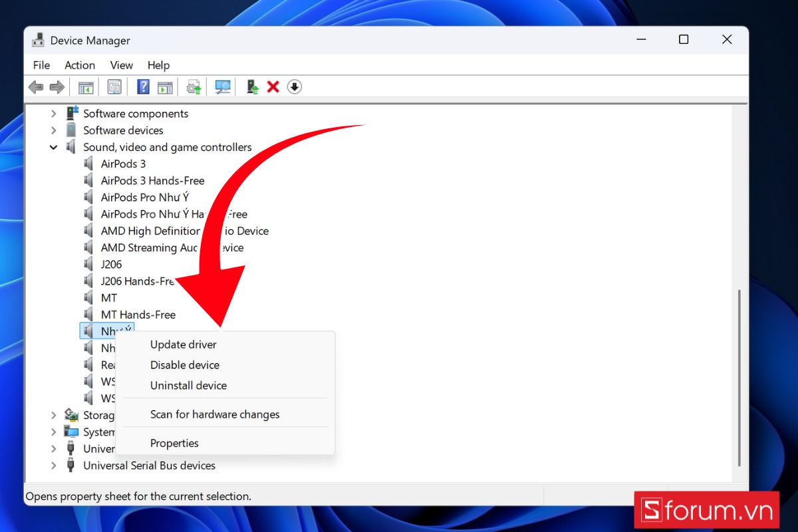Click the Software components category icon

coord(72,114)
